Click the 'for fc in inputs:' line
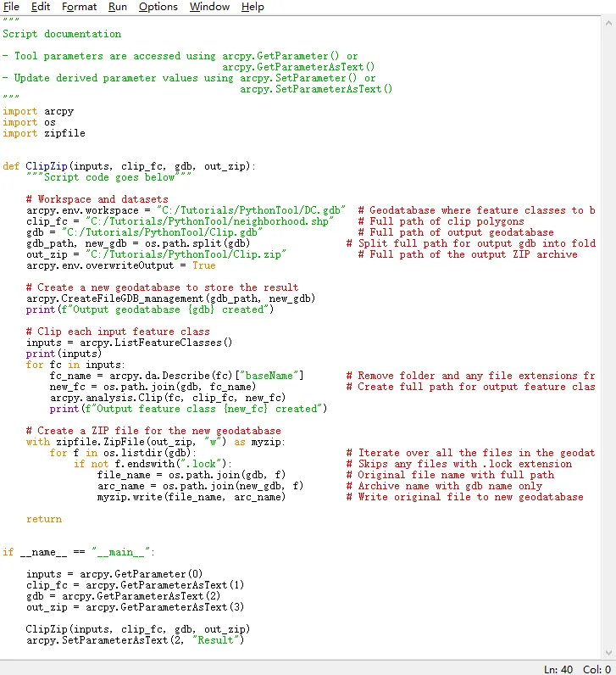616x675 pixels. point(75,365)
